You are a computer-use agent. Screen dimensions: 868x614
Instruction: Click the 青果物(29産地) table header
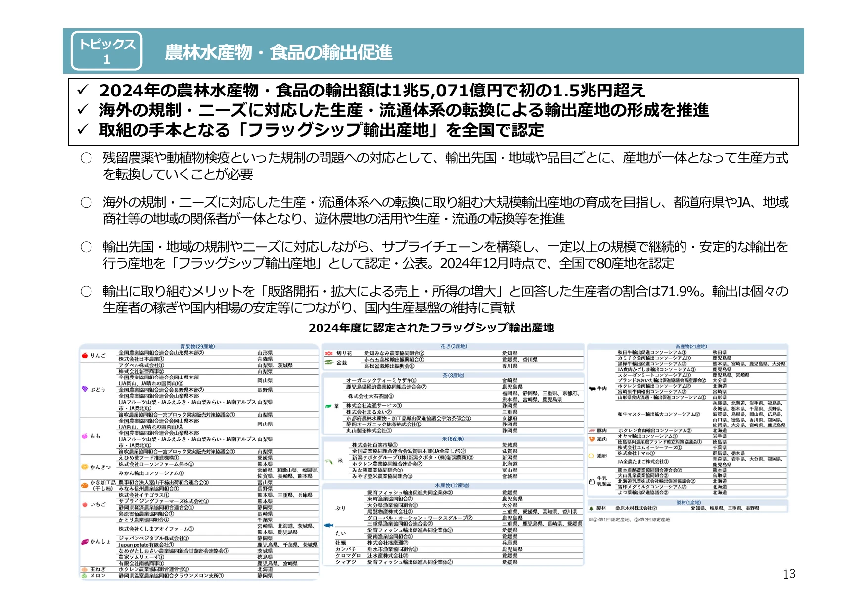pos(198,347)
